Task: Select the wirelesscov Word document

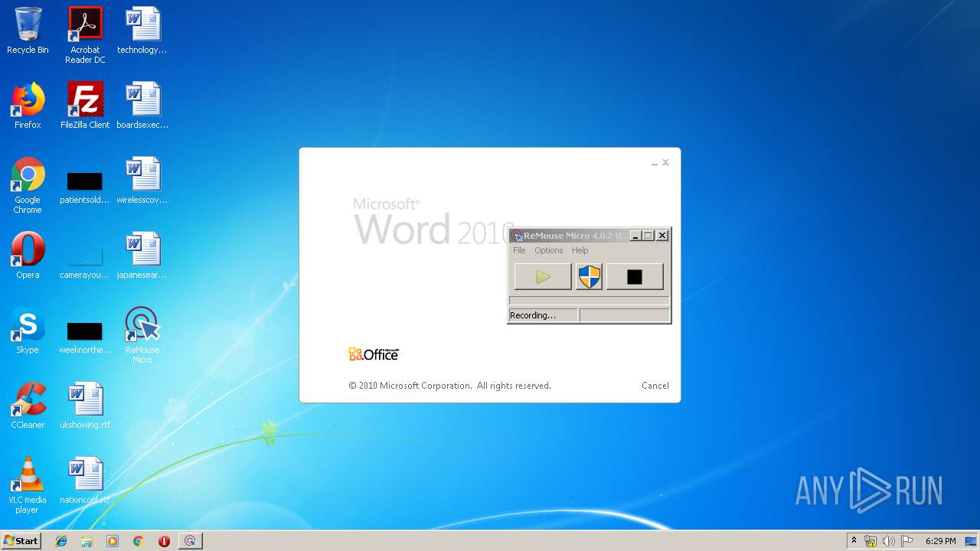Action: [x=142, y=181]
